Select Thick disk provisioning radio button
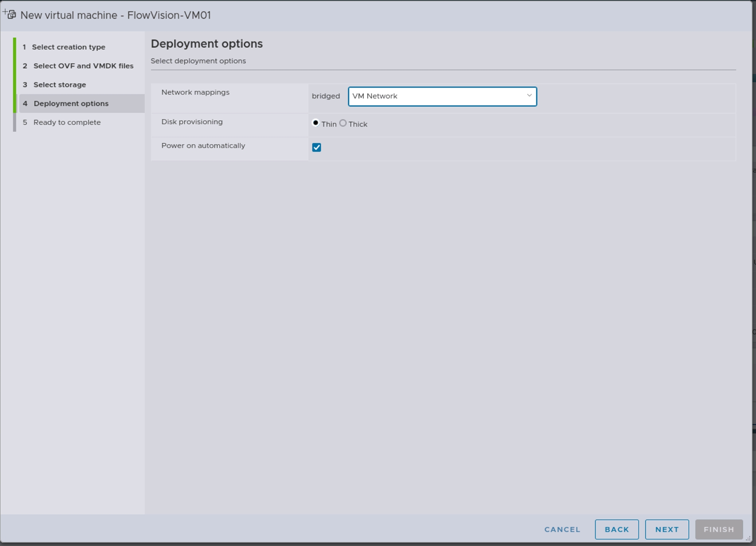Image resolution: width=756 pixels, height=546 pixels. (x=343, y=123)
